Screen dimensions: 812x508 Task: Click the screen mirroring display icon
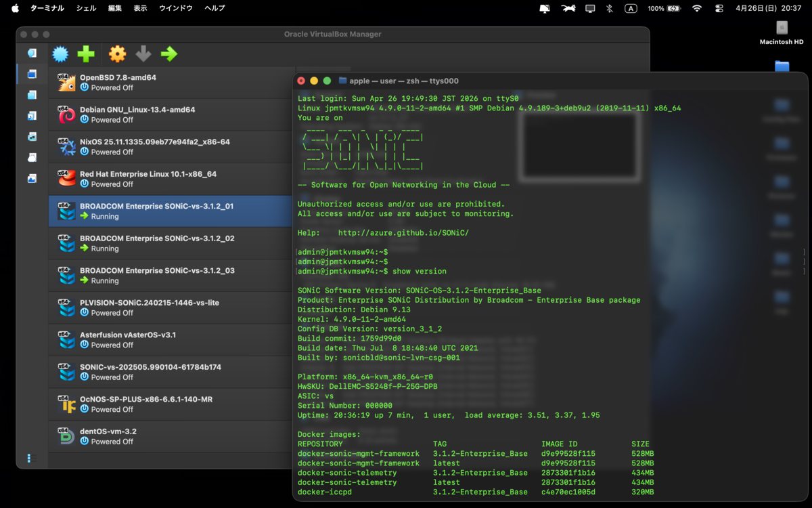590,8
